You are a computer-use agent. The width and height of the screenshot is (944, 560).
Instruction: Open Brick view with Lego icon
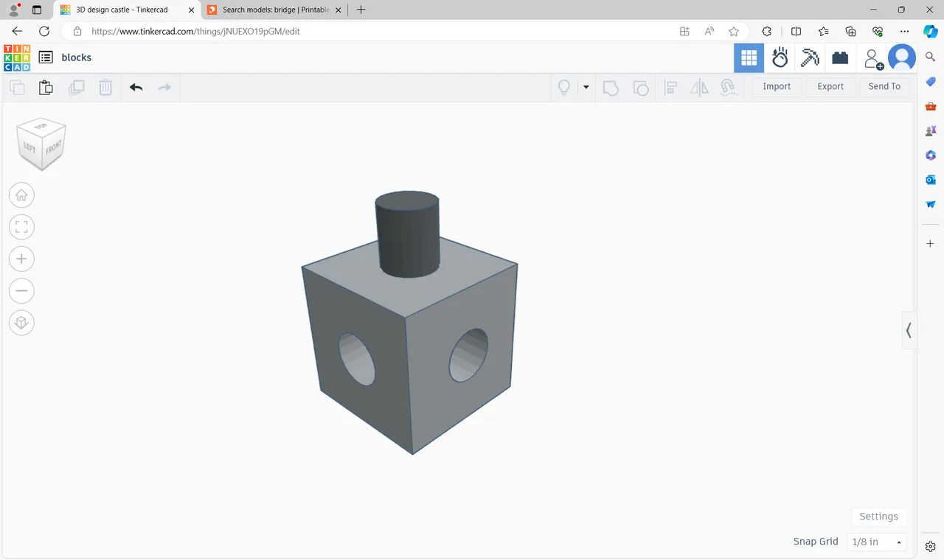pos(840,57)
